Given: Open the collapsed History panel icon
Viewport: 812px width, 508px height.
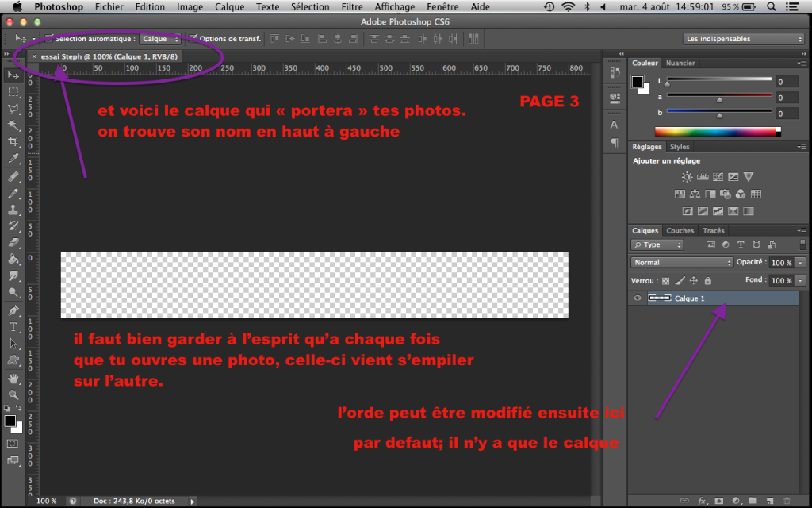Looking at the screenshot, I should tap(615, 73).
